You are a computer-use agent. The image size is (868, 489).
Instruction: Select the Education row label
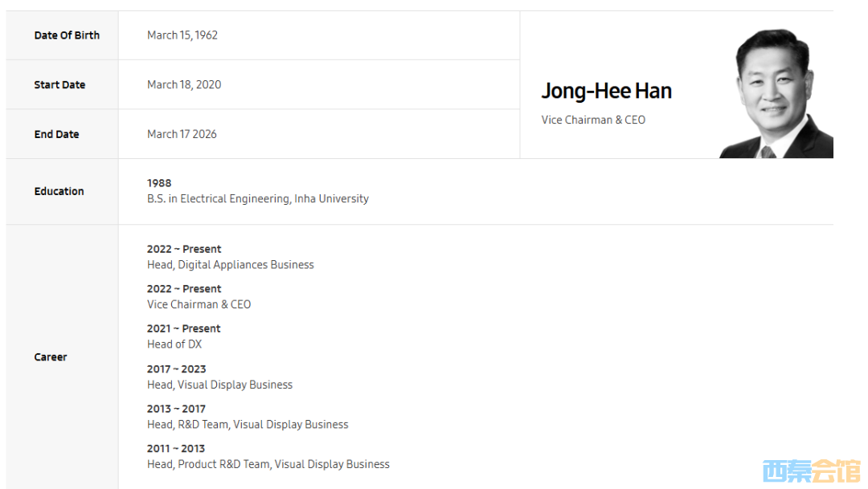[x=59, y=191]
